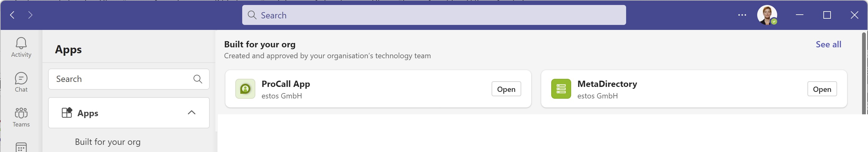Open the MetaDirectory app

tap(821, 89)
